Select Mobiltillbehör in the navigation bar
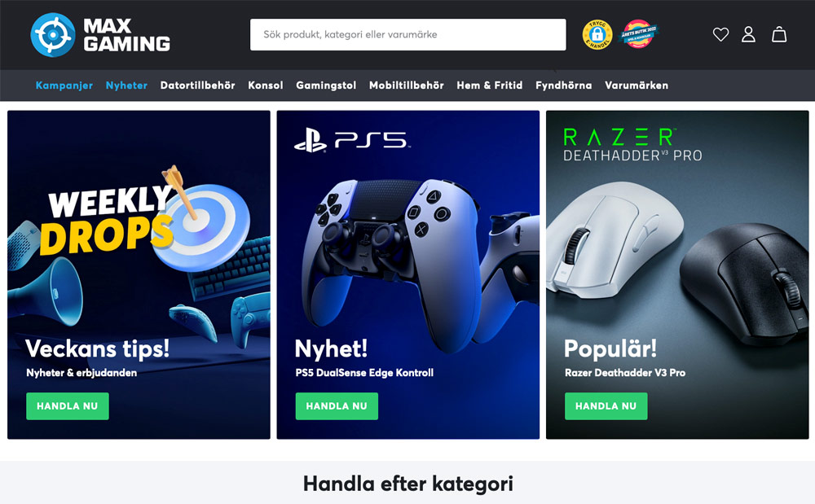The width and height of the screenshot is (815, 504). point(407,85)
